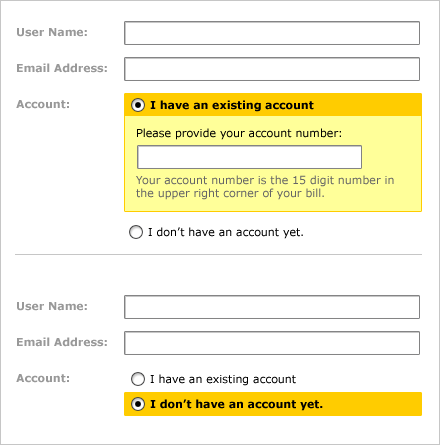Click the Email Address field in lower form
The width and height of the screenshot is (440, 445).
pyautogui.click(x=272, y=343)
